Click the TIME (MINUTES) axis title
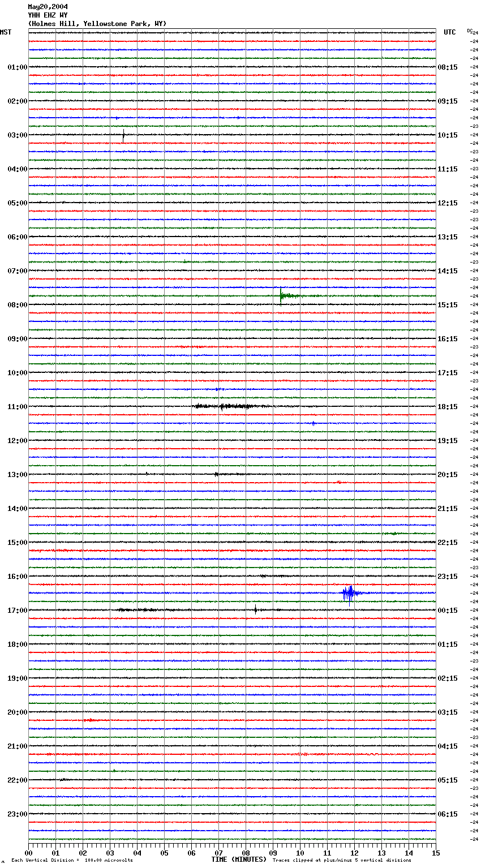481x868 pixels. click(x=239, y=860)
